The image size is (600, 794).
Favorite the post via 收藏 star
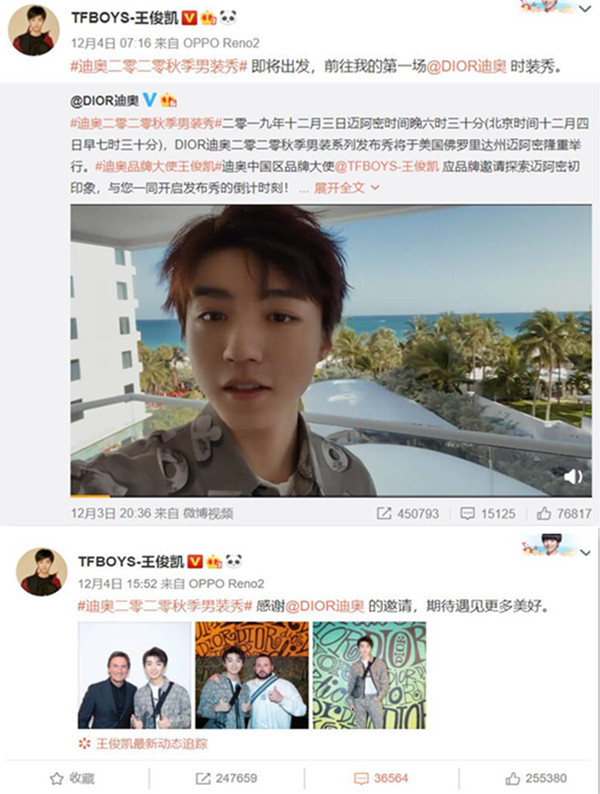pos(72,778)
